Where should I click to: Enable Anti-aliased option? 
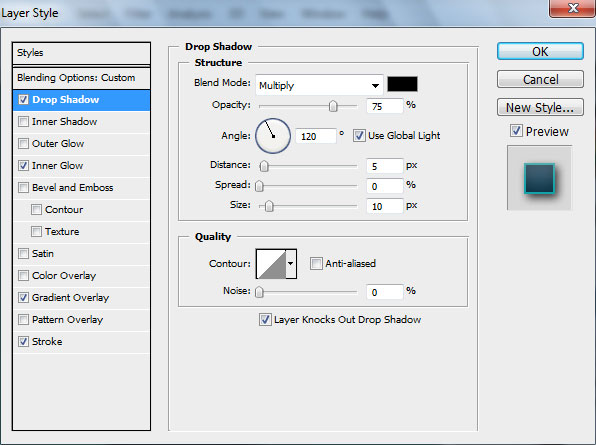click(316, 263)
